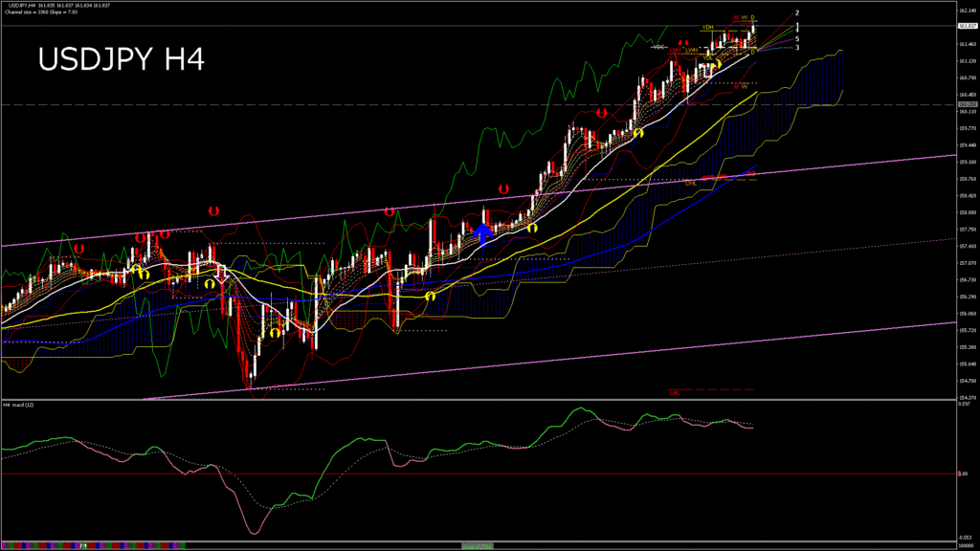Click the 154.370 price scale label
980x551 pixels.
pyautogui.click(x=967, y=397)
